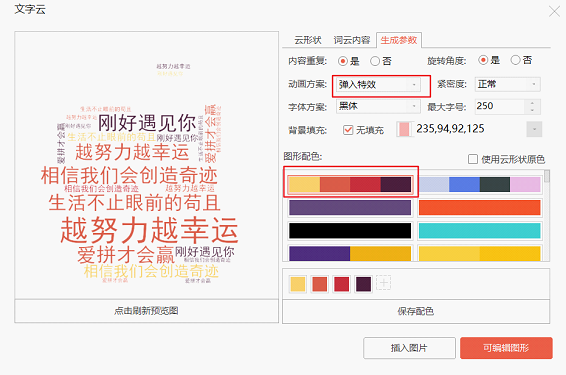Image resolution: width=566 pixels, height=375 pixels.
Task: Select 否 for 旋转角度
Action: coord(515,60)
